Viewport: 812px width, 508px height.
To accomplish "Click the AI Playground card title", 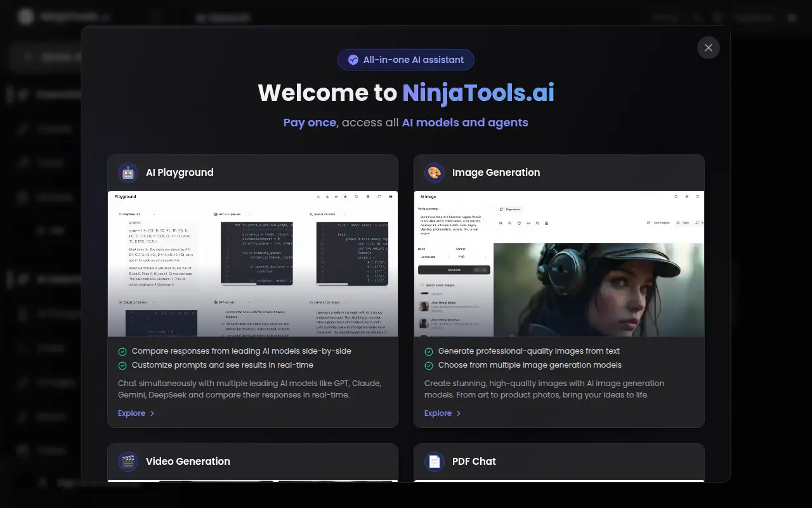I will (x=180, y=173).
